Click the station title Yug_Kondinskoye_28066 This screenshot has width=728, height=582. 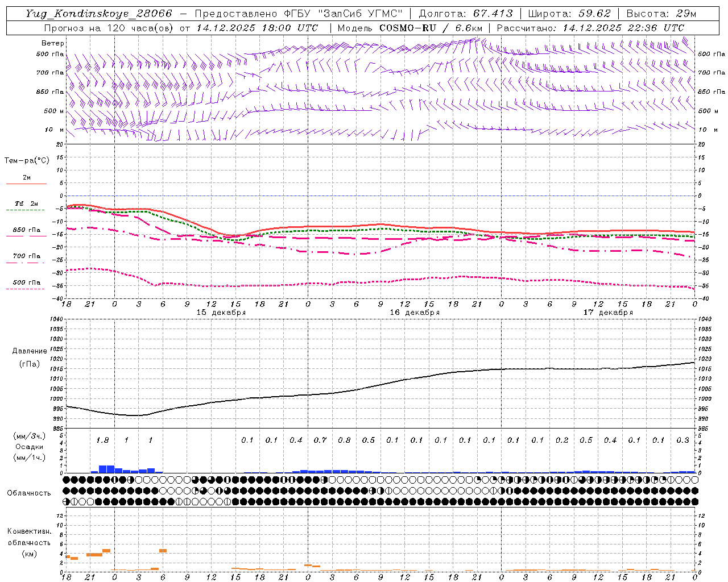pos(99,14)
